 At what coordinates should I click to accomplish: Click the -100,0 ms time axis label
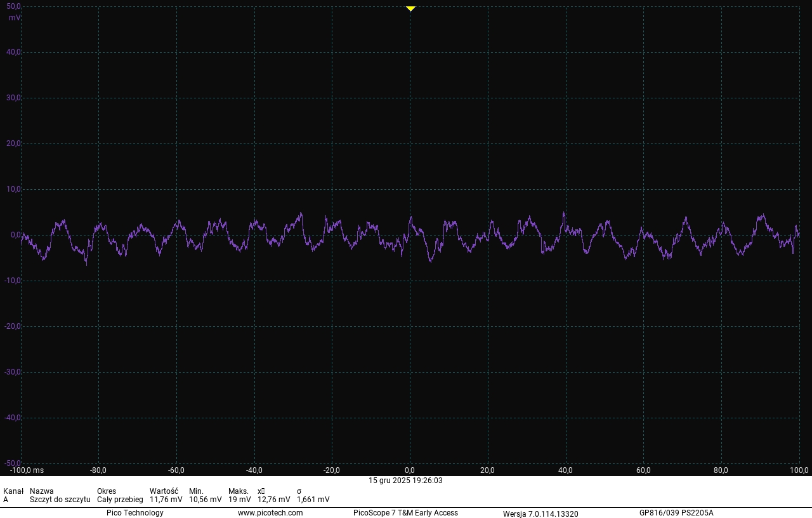point(27,470)
